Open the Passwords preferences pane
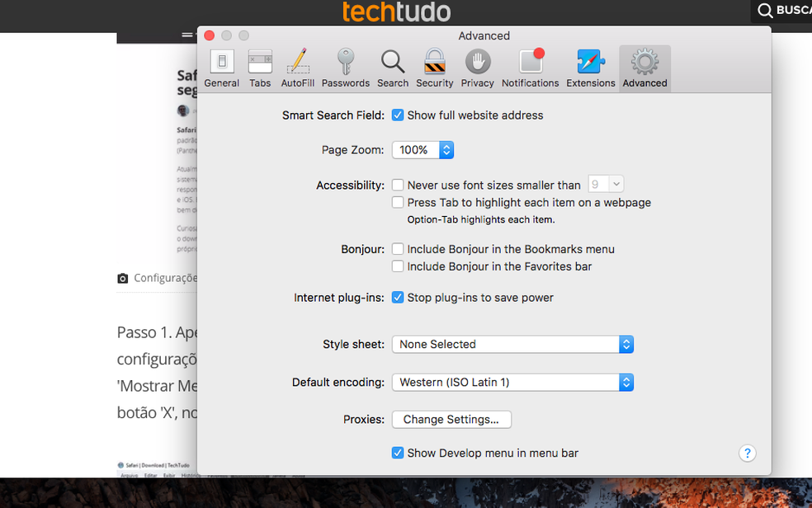The image size is (812, 508). [346, 68]
